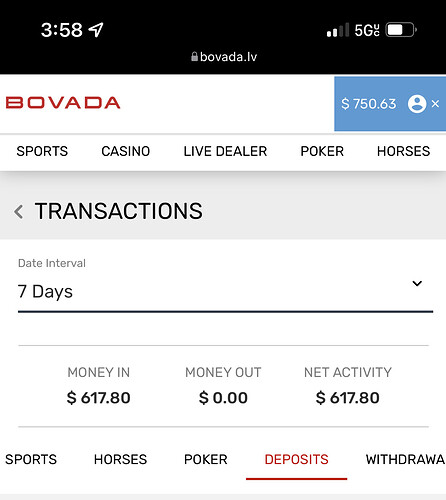This screenshot has width=446, height=500.
Task: Tap the cellular signal bars icon
Action: pyautogui.click(x=338, y=30)
